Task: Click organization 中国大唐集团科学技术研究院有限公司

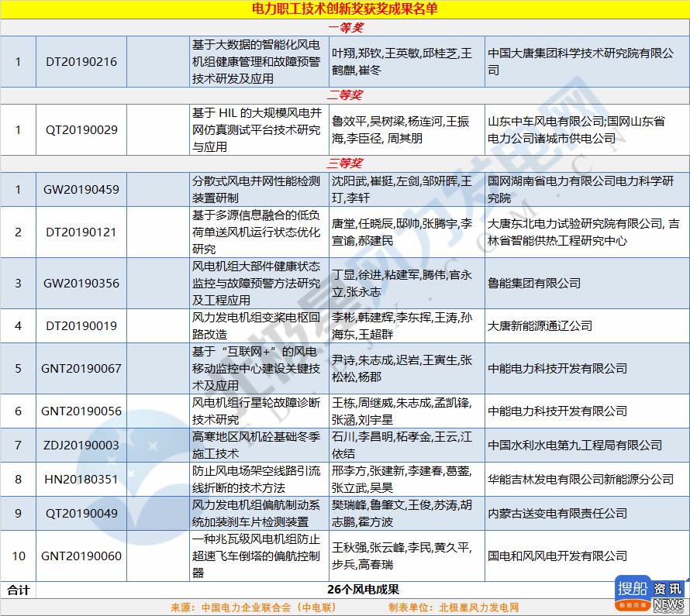Action: point(581,61)
